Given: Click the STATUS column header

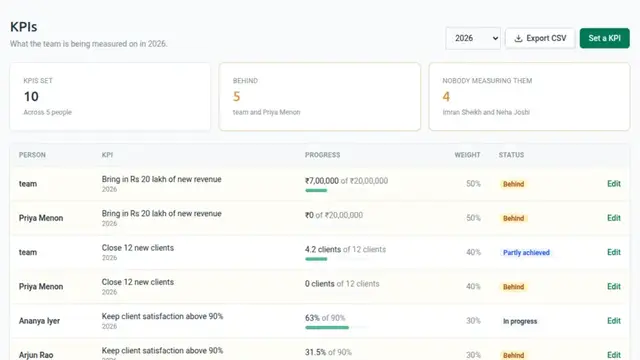Looking at the screenshot, I should pyautogui.click(x=511, y=155).
